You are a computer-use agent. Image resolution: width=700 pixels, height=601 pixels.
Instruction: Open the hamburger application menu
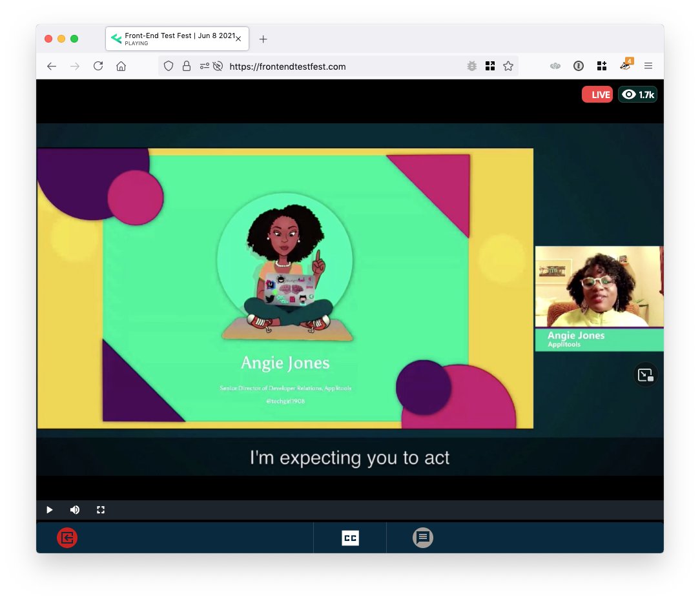(x=648, y=66)
